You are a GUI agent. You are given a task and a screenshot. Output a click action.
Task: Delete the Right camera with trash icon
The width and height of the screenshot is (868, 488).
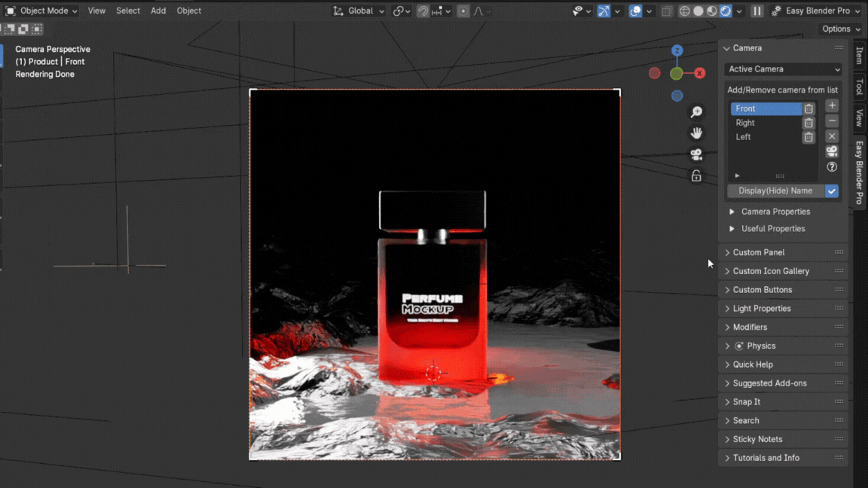(x=808, y=123)
